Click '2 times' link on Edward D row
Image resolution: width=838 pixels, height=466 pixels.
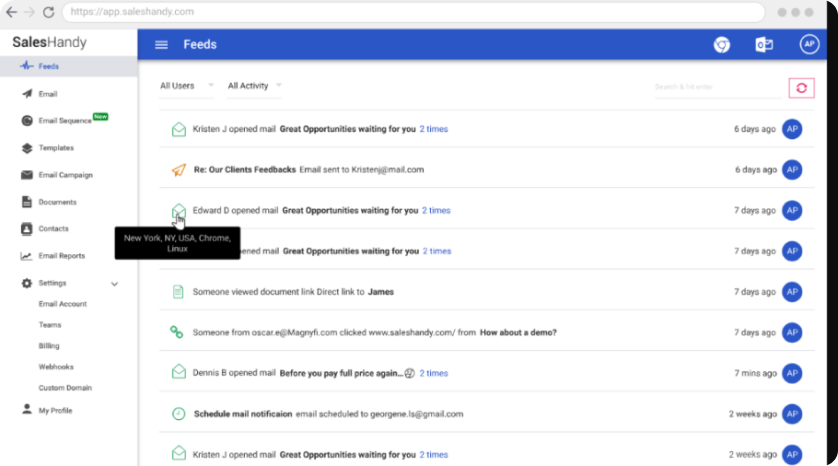[436, 211]
